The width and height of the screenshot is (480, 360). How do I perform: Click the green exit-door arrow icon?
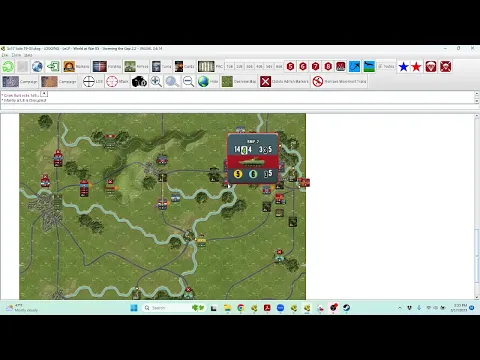[x=53, y=66]
